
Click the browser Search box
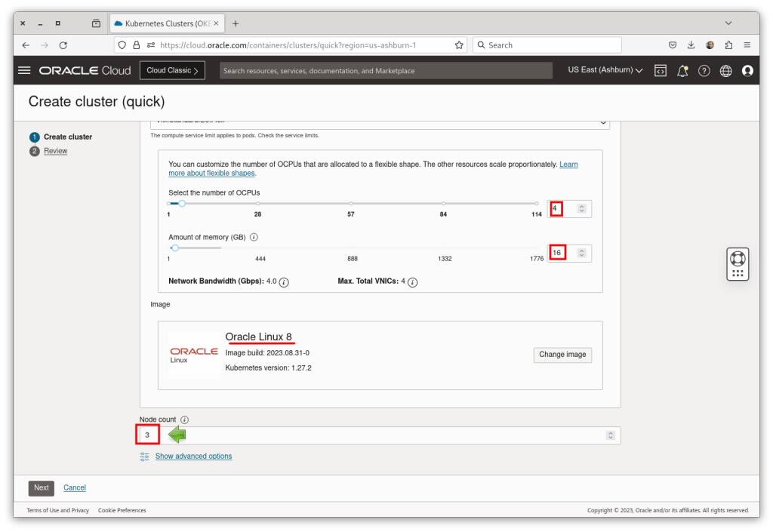547,45
